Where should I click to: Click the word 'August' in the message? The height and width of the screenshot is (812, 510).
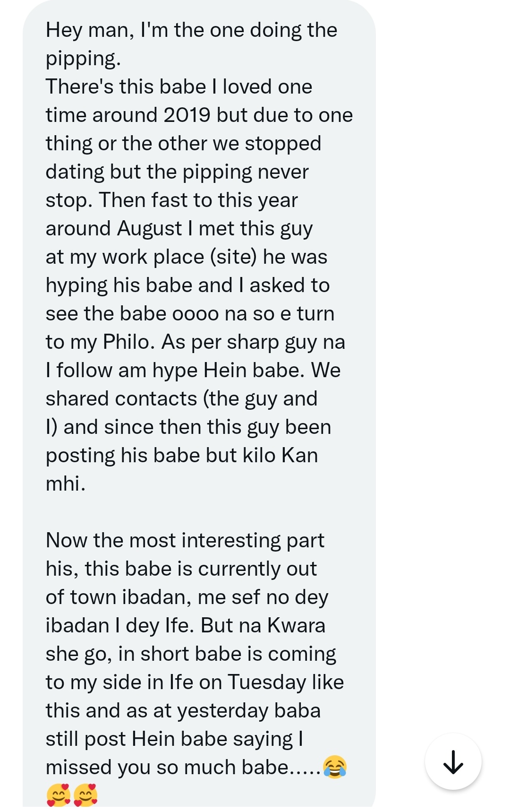pyautogui.click(x=149, y=230)
